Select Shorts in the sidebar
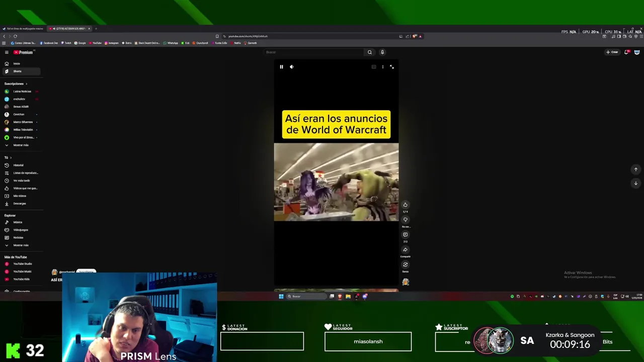 tap(20, 71)
